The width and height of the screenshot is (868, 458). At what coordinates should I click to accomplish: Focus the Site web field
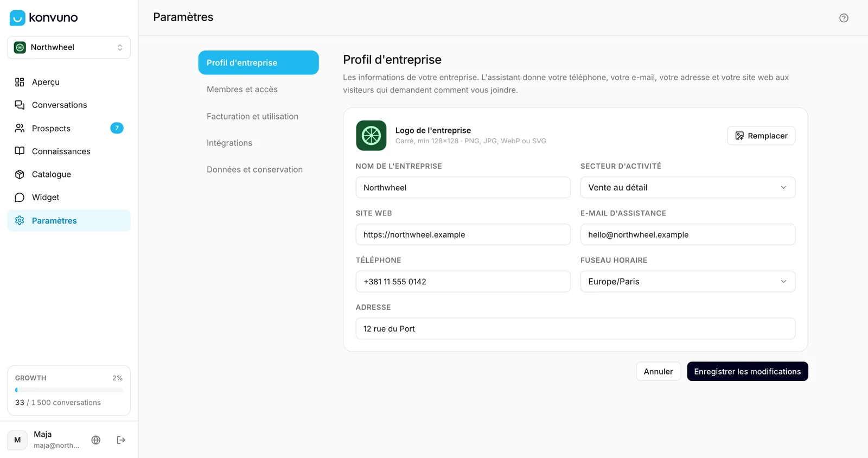coord(463,234)
